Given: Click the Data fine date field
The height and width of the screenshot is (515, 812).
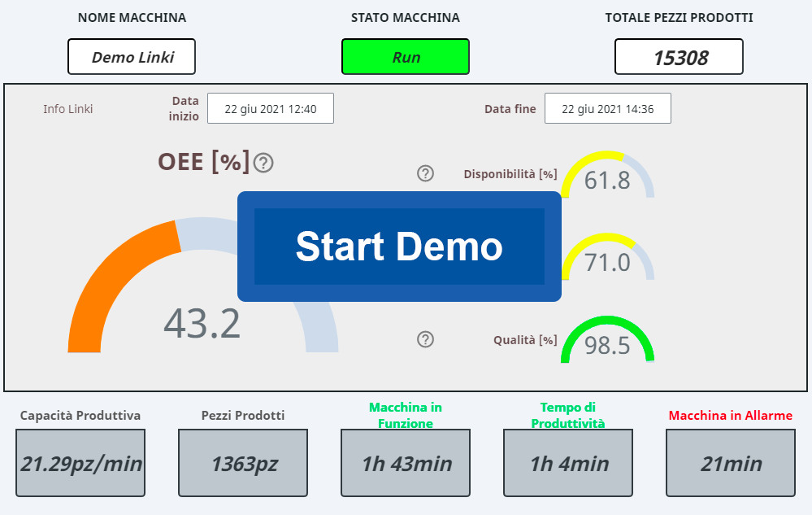Looking at the screenshot, I should coord(608,108).
